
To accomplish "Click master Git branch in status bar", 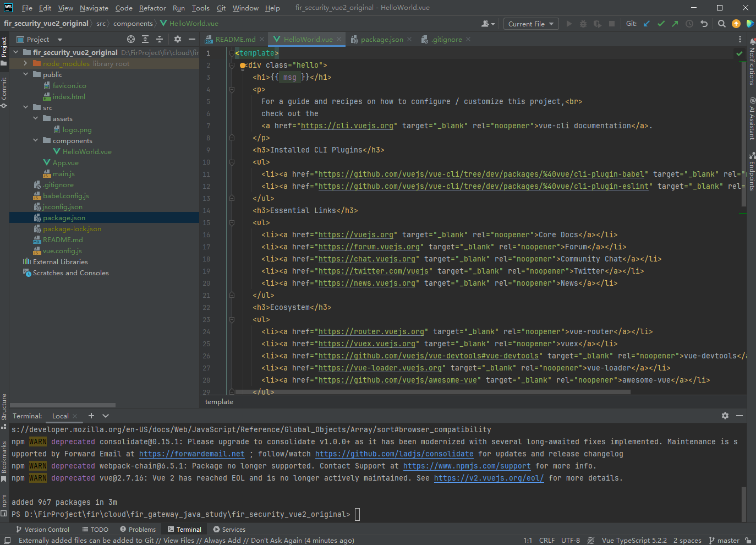I will pyautogui.click(x=724, y=541).
